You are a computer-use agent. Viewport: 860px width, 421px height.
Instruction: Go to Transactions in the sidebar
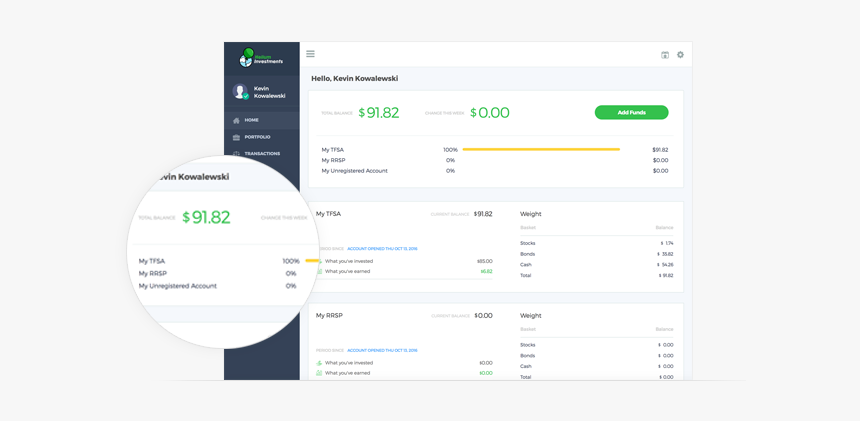tap(262, 153)
